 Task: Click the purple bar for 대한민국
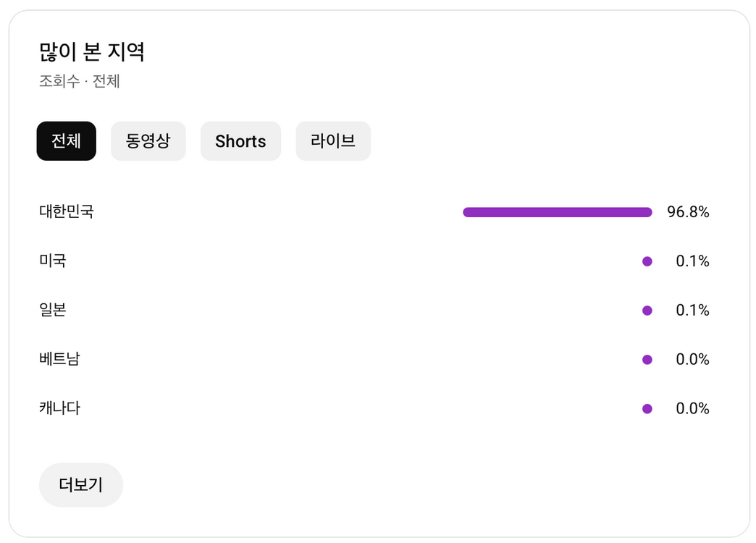(558, 211)
